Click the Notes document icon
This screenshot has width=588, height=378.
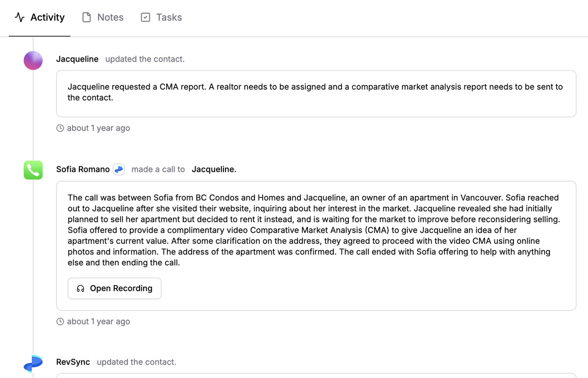tap(87, 18)
